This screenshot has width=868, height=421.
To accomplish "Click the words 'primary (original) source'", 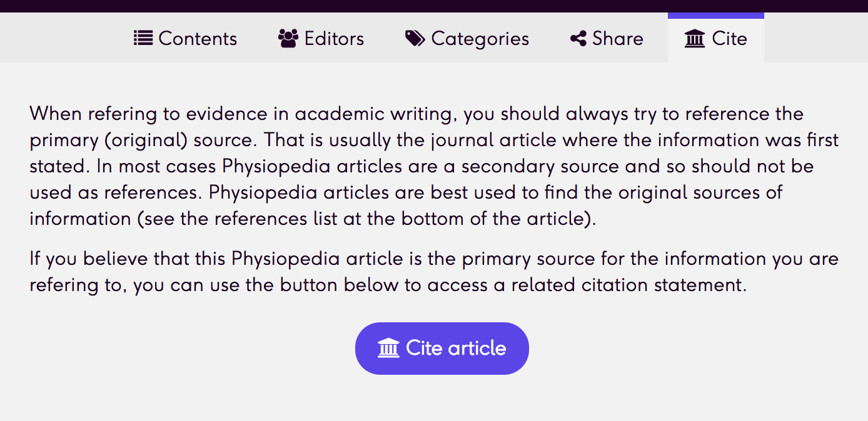I will (139, 141).
